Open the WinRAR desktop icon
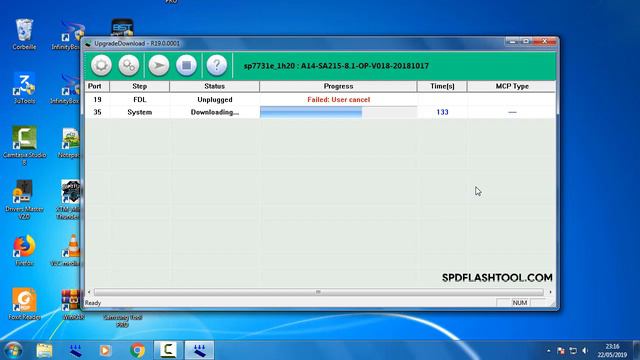The height and width of the screenshot is (360, 640). point(73,304)
